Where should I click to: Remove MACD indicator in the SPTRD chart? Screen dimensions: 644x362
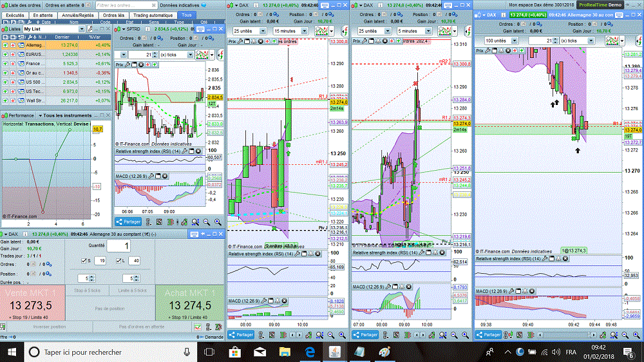point(165,176)
